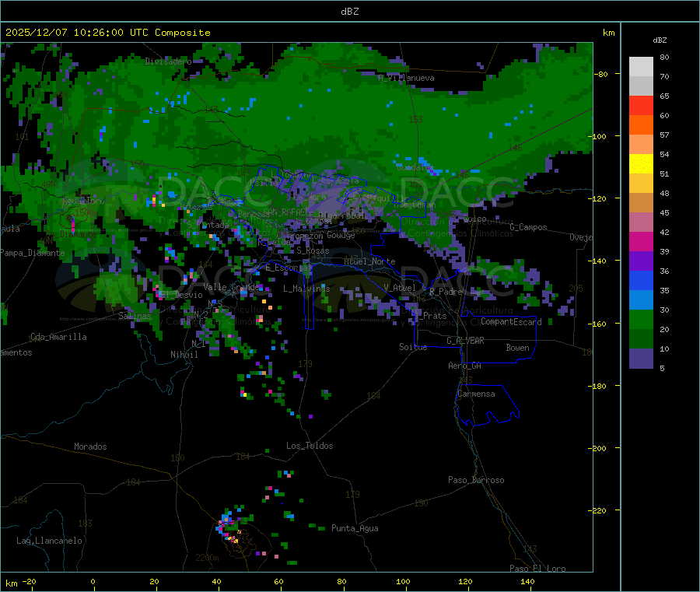Click the dBZ title at top
This screenshot has width=700, height=592.
click(x=349, y=12)
